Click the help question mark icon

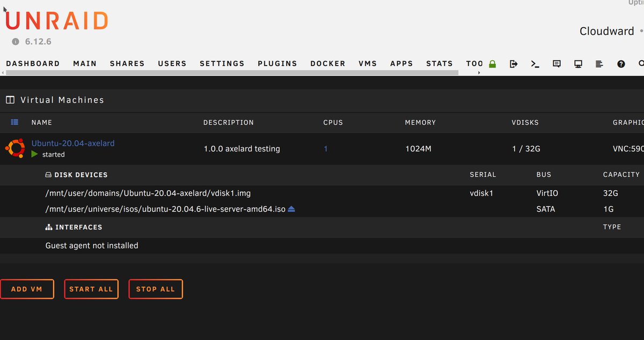pyautogui.click(x=621, y=63)
